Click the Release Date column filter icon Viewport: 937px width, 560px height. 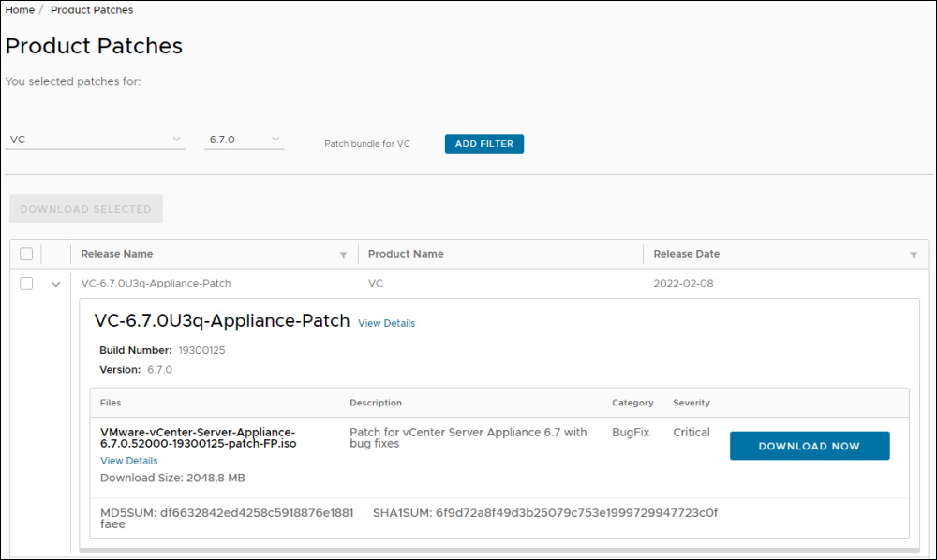coord(914,255)
